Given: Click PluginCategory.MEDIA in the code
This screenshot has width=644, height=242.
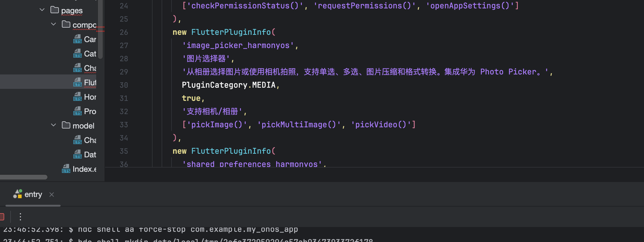Looking at the screenshot, I should click(229, 85).
